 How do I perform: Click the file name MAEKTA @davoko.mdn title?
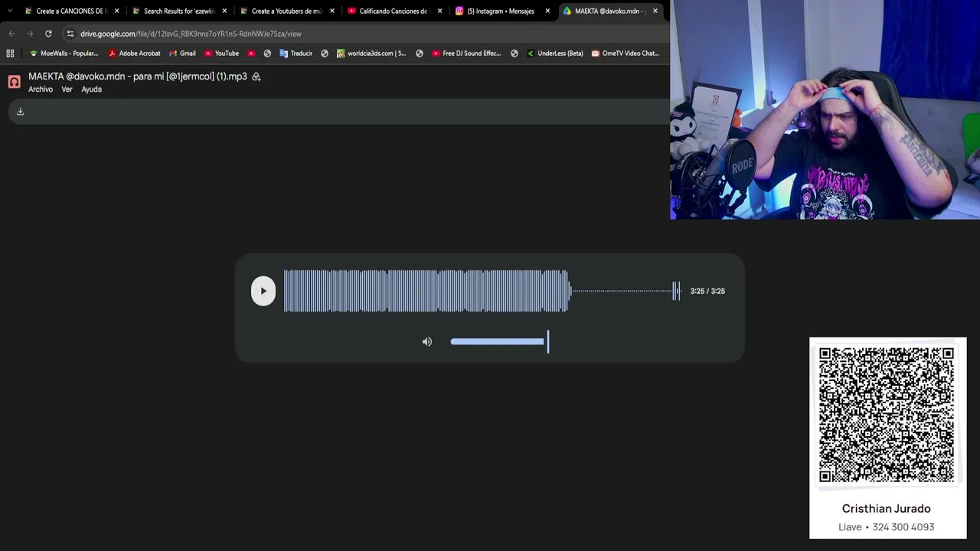coord(138,77)
